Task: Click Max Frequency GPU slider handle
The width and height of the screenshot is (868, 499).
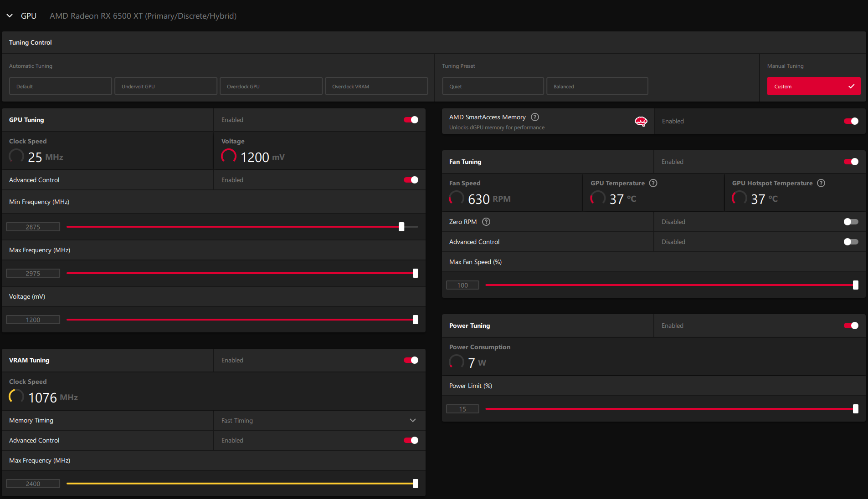Action: [416, 273]
